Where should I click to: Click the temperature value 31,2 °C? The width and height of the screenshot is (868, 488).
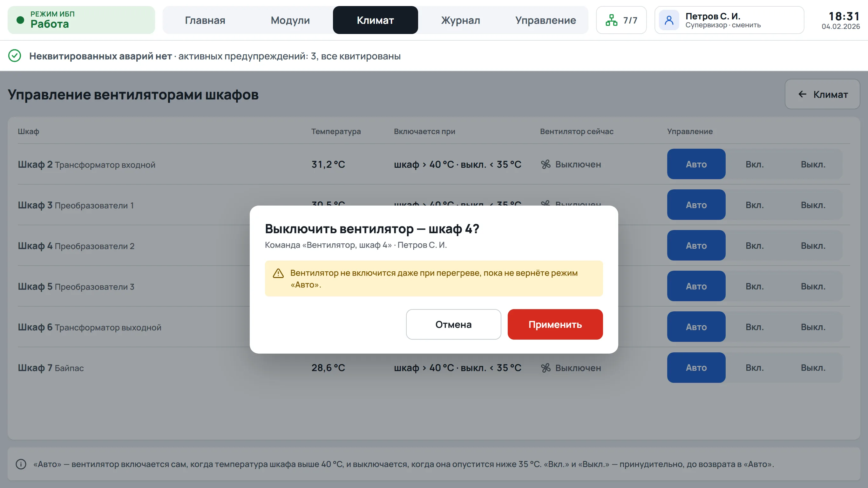point(328,164)
